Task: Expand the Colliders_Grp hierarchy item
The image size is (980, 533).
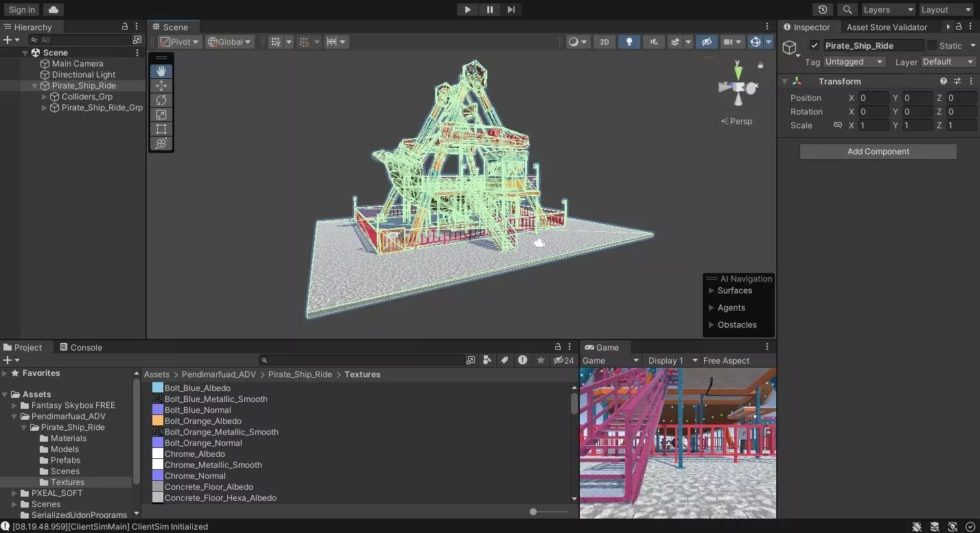Action: (x=45, y=97)
